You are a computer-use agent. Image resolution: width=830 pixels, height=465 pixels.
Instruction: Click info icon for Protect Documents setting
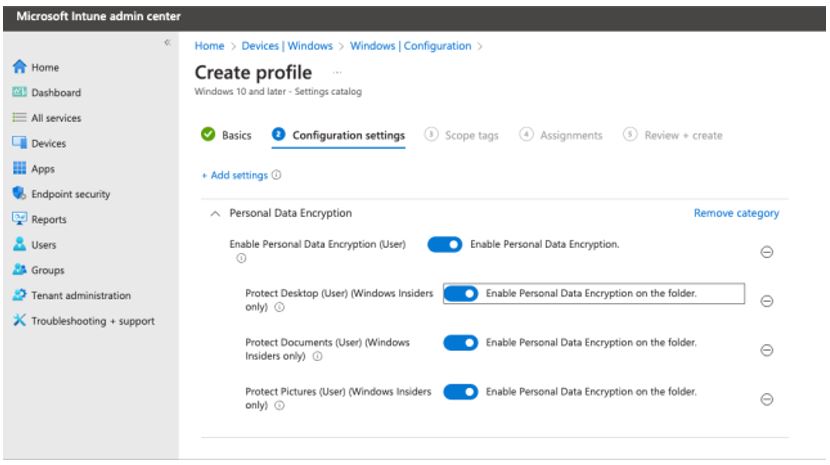318,356
